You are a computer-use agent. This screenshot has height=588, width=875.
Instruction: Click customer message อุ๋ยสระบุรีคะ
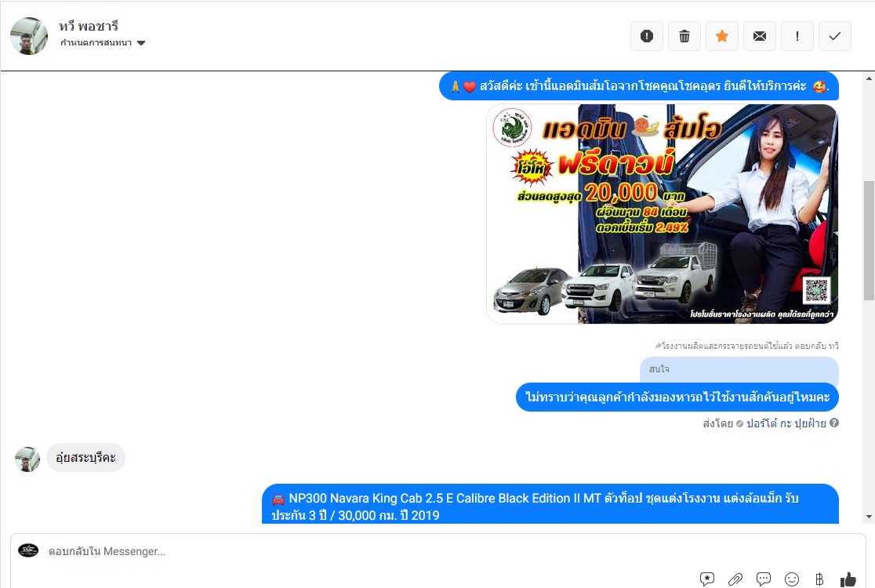point(86,457)
